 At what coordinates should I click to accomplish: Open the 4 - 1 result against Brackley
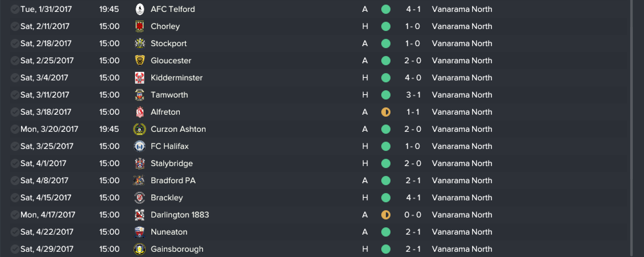pos(413,198)
